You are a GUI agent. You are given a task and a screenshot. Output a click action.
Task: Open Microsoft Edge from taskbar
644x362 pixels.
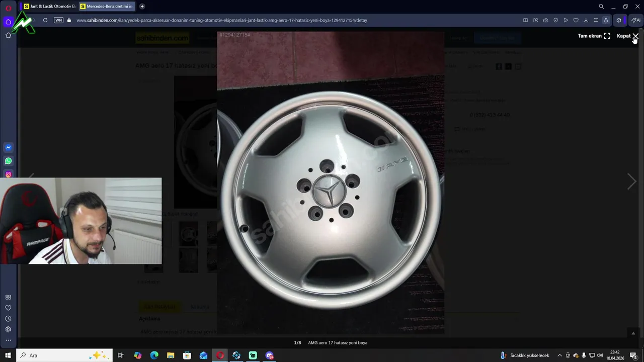(x=154, y=355)
